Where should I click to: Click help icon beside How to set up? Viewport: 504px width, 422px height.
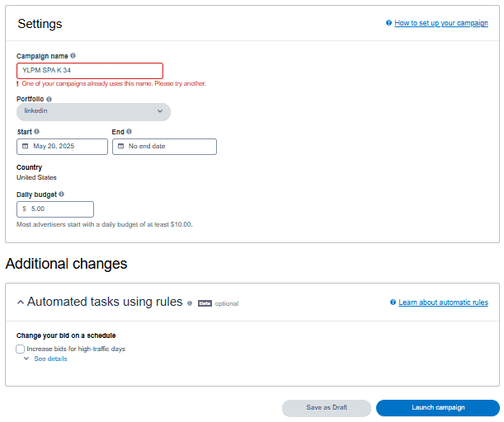click(x=389, y=23)
